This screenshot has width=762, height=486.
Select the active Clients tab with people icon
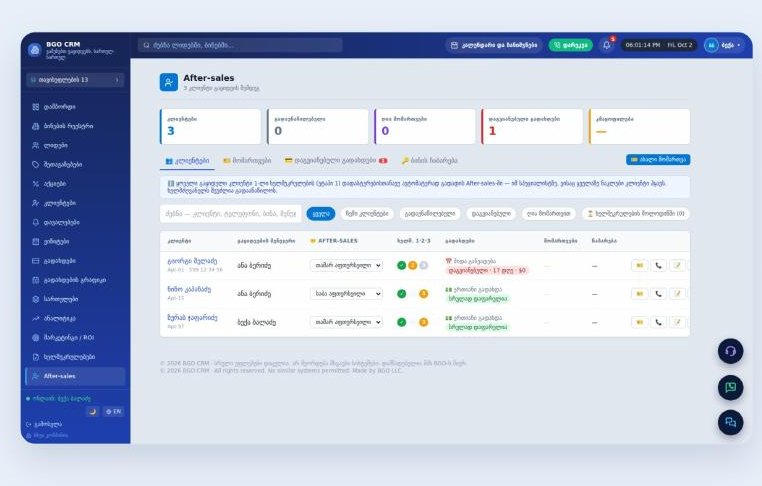[187, 161]
